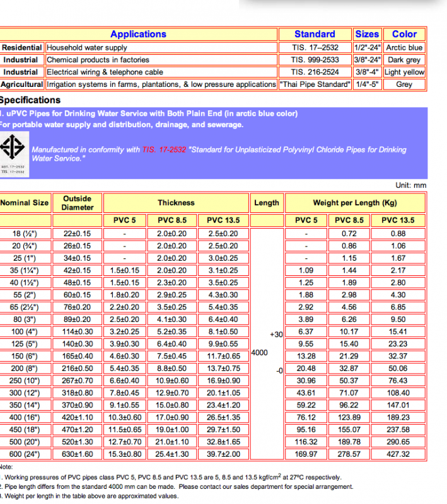Click the TIS certification mark logo
The image size is (447, 504).
coord(14,154)
